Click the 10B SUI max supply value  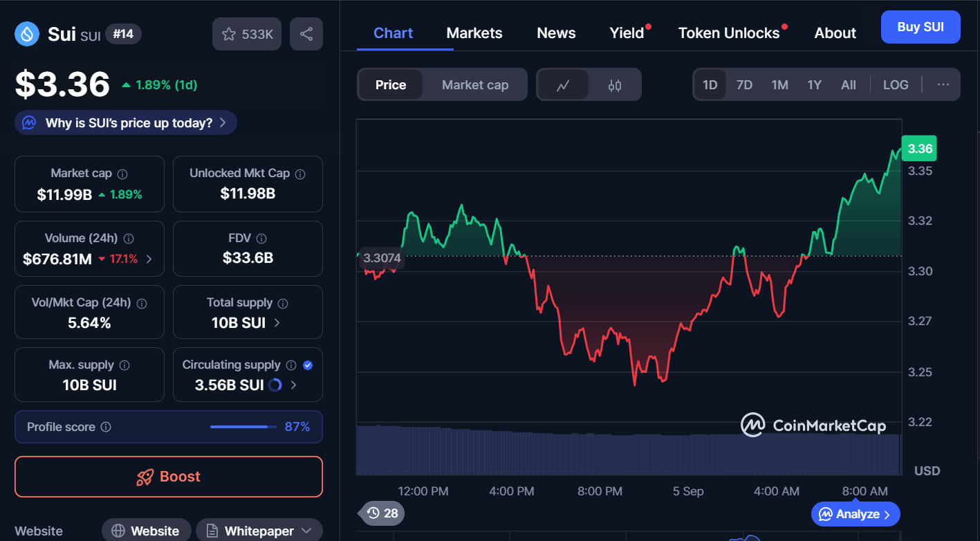(x=89, y=385)
